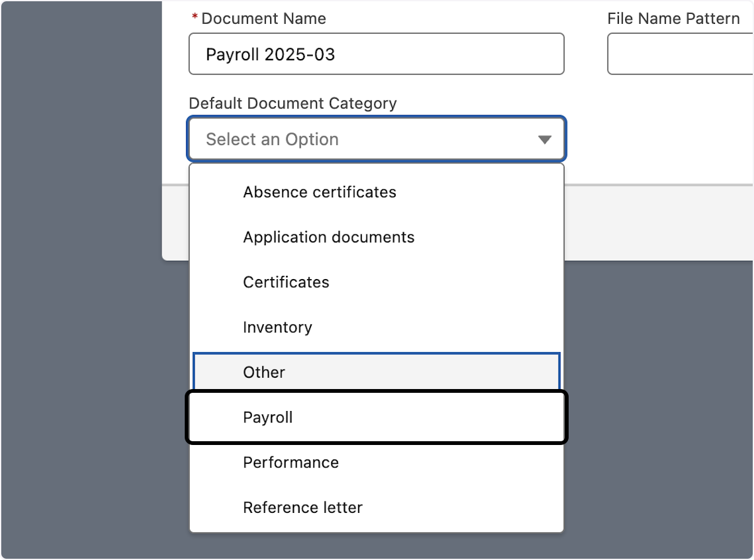Click the "Select an Option" placeholder text
The height and width of the screenshot is (560, 754).
coord(272,140)
